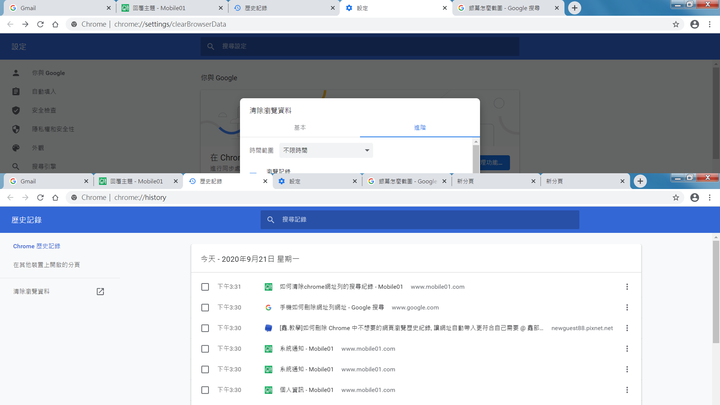
Task: Open new tab in history window
Action: (x=640, y=181)
